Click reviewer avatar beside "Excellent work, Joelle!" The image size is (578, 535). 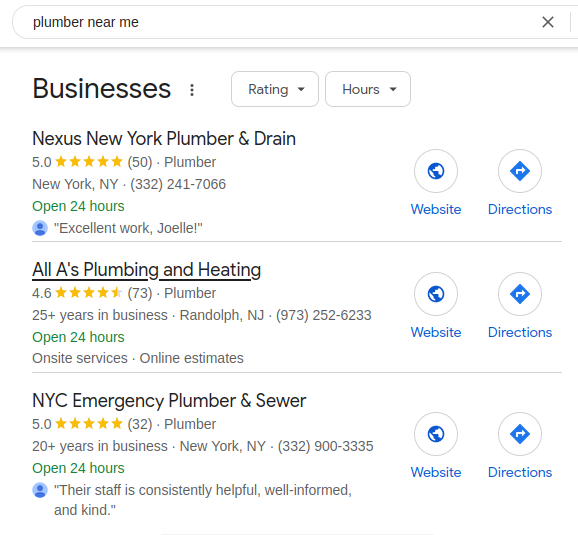(40, 228)
